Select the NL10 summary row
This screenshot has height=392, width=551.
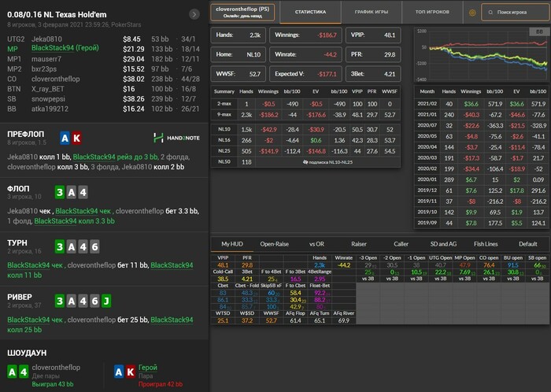pyautogui.click(x=305, y=129)
